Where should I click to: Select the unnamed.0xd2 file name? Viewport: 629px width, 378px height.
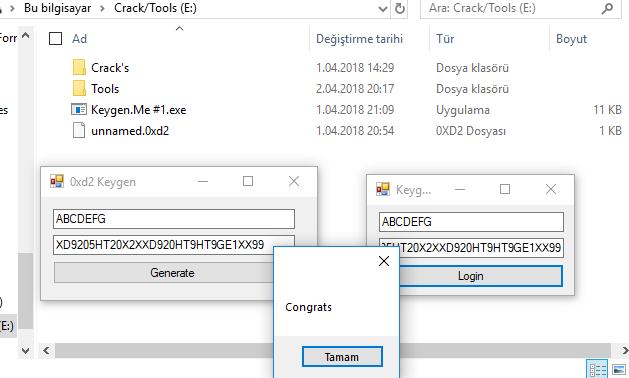click(x=130, y=131)
